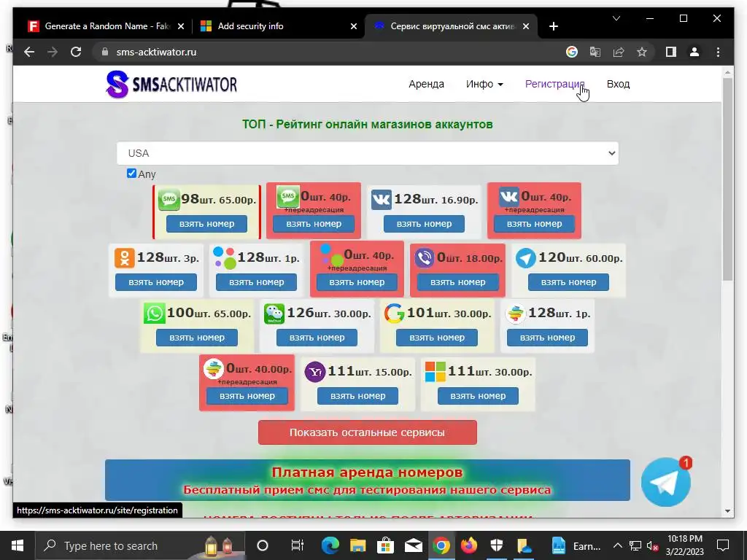Click the Платная аренда номеров banner
This screenshot has height=560, width=747.
coord(368,480)
